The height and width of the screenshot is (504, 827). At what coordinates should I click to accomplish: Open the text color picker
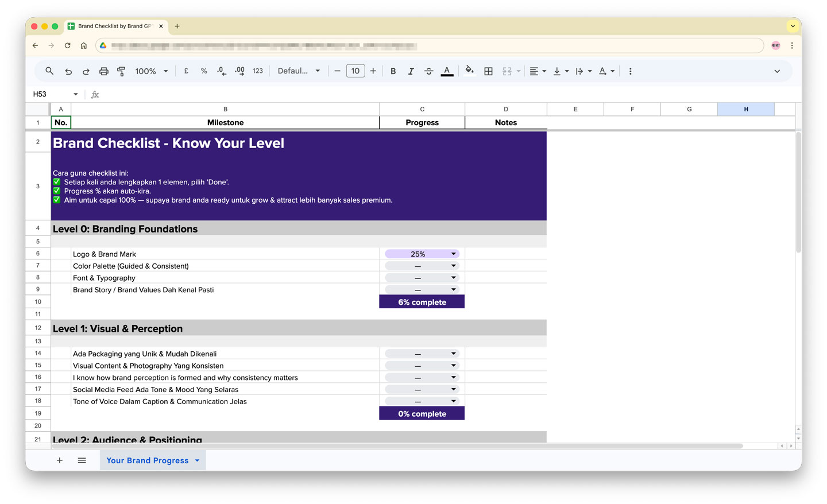(447, 71)
